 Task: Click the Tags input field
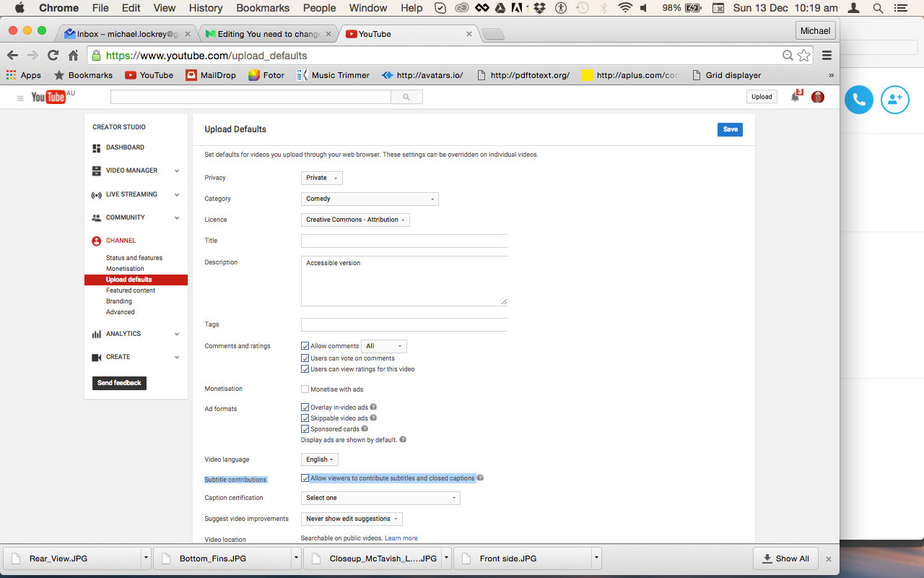(404, 325)
